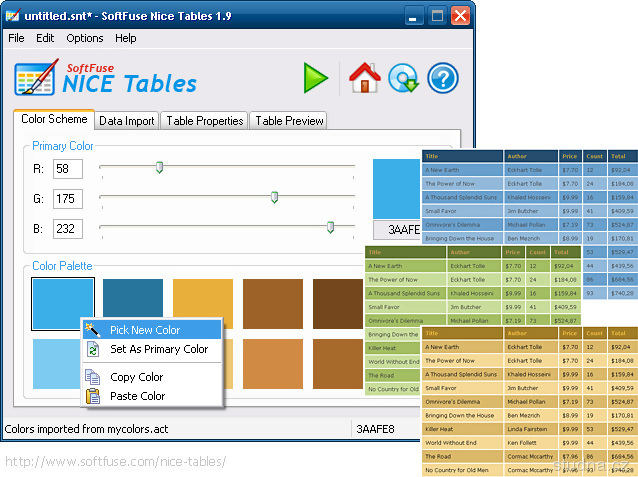Viewport: 638px width, 477px height.
Task: Select the dark teal blue palette swatch
Action: (x=133, y=298)
